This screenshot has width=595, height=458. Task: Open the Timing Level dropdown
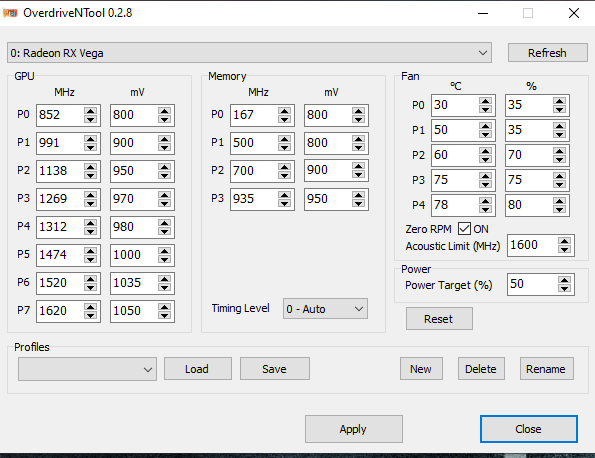tap(325, 308)
